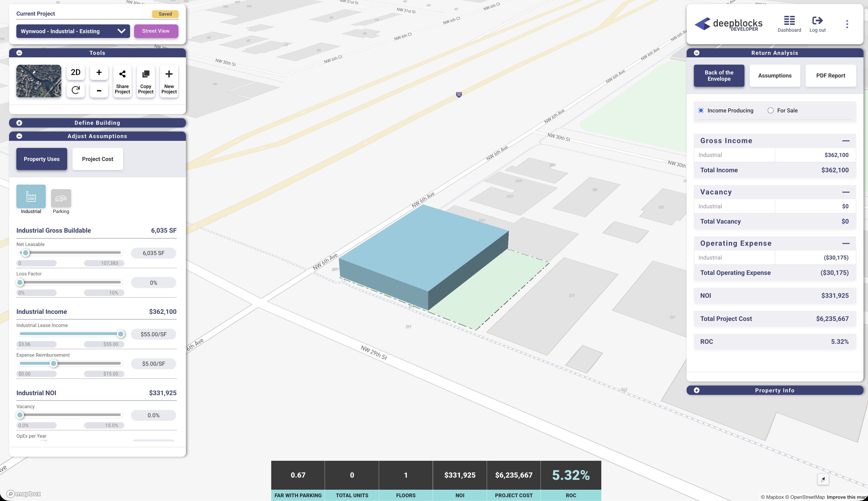Click the deepblocks logo
The height and width of the screenshot is (501, 868).
[728, 24]
